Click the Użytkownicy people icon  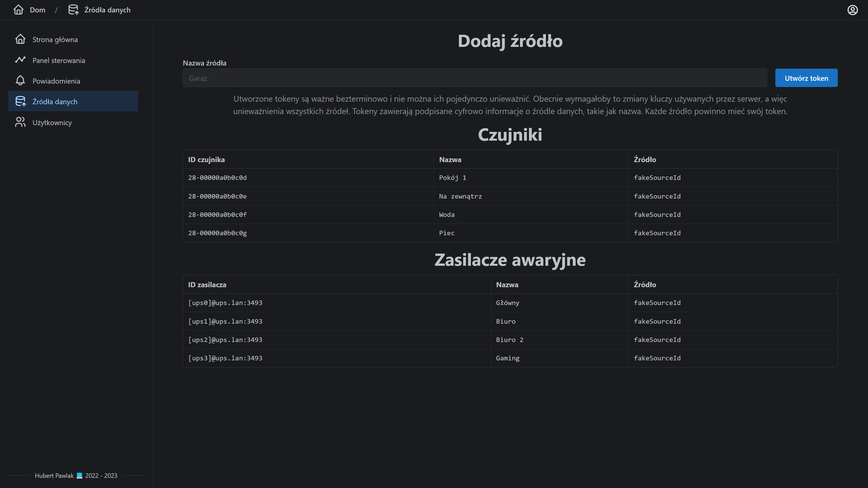tap(20, 122)
